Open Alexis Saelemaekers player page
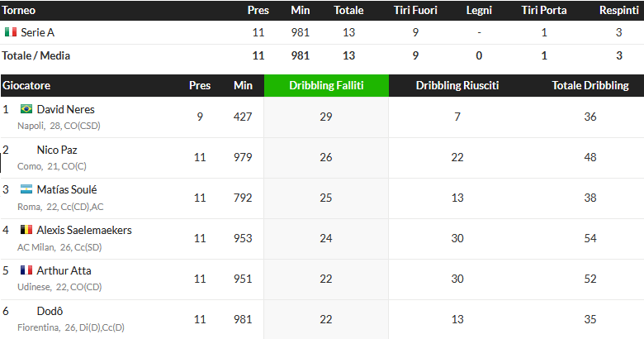 84,230
